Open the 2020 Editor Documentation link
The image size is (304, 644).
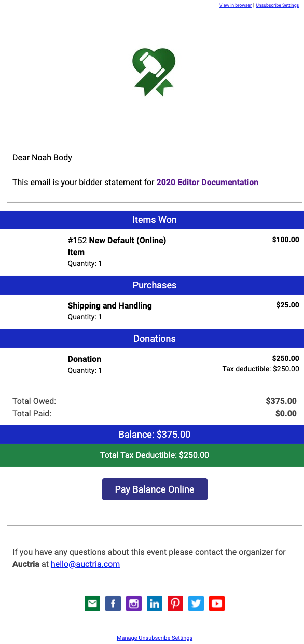click(208, 183)
